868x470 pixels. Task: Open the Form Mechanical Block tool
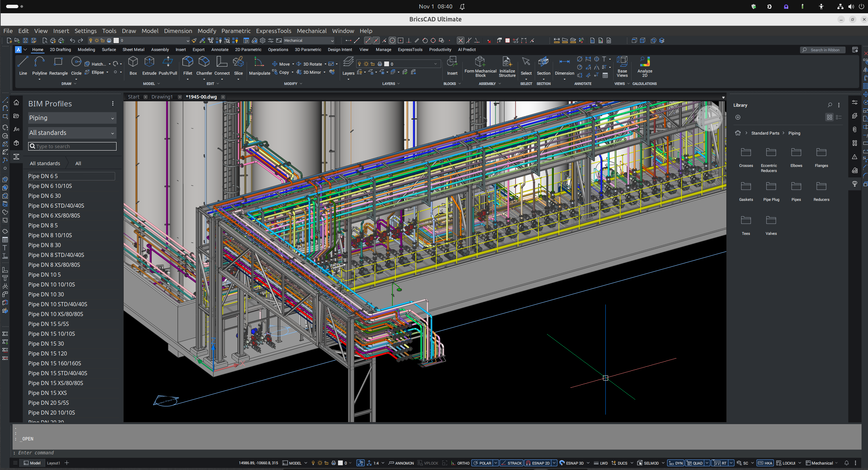point(480,66)
